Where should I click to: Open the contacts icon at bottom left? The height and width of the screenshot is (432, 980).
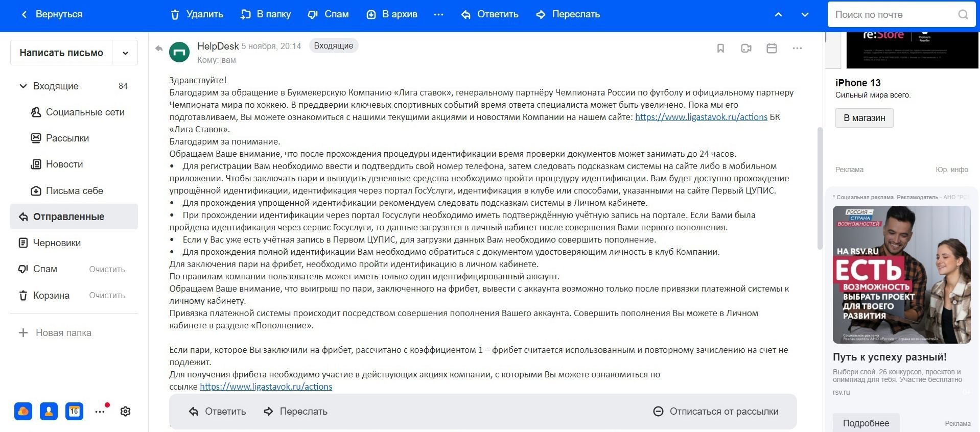coord(49,411)
